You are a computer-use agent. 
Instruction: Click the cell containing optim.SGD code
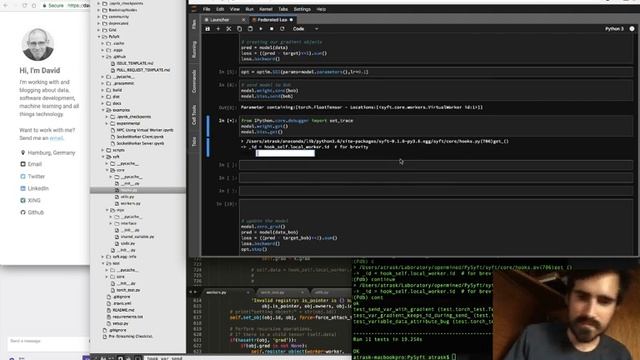tap(436, 72)
